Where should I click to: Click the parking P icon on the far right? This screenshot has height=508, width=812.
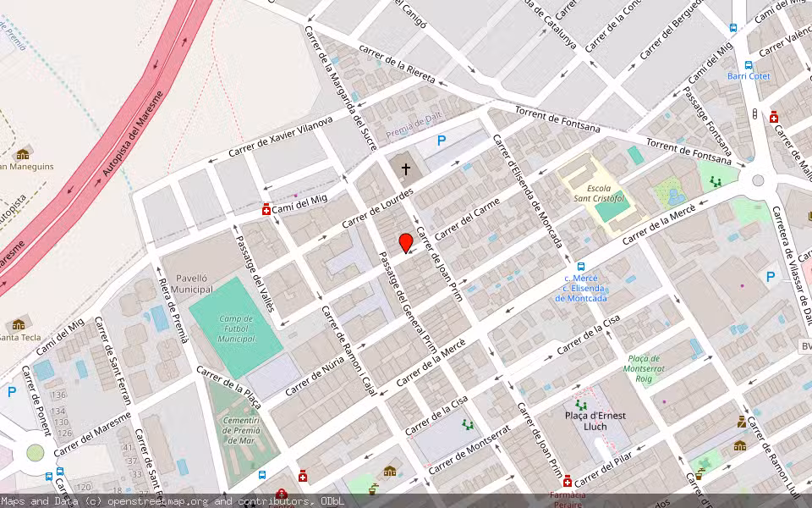point(771,275)
